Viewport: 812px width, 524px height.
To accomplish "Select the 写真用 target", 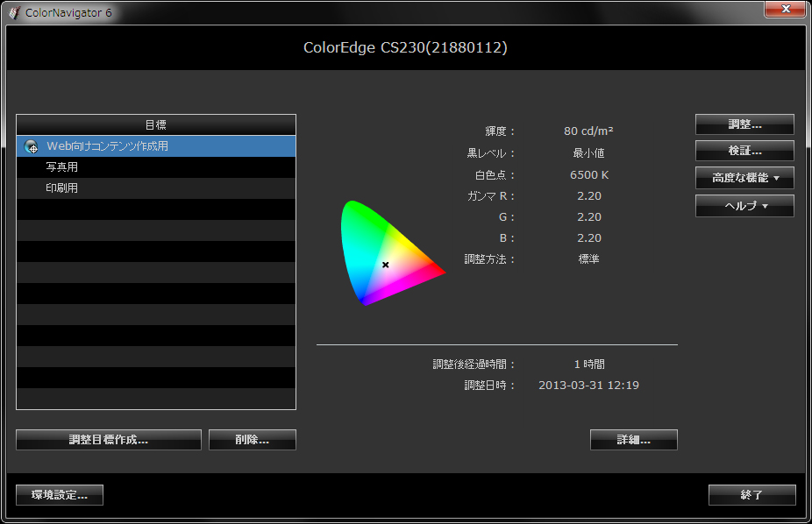I will (x=156, y=167).
